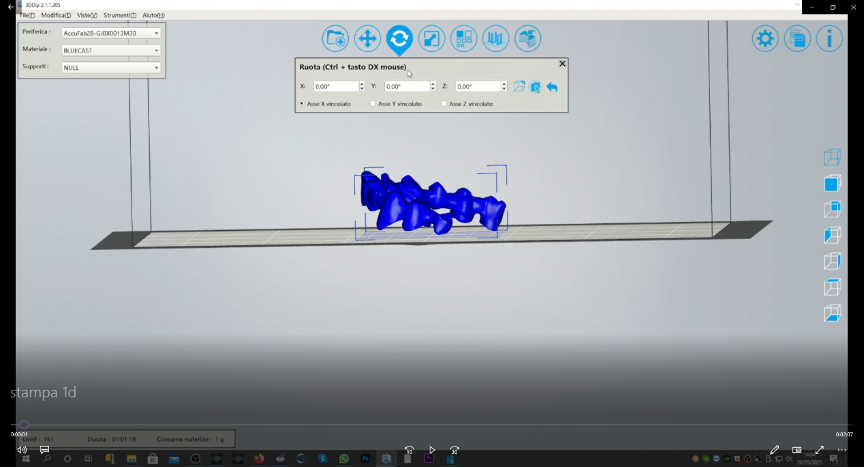Open the settings gear icon
This screenshot has height=468, width=864.
click(x=766, y=39)
